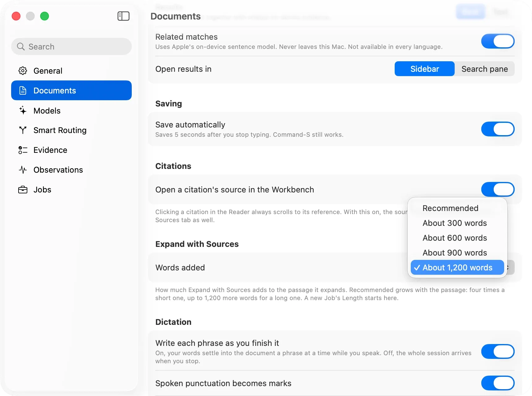
Task: Toggle Spoken punctuation becomes marks
Action: click(x=498, y=383)
